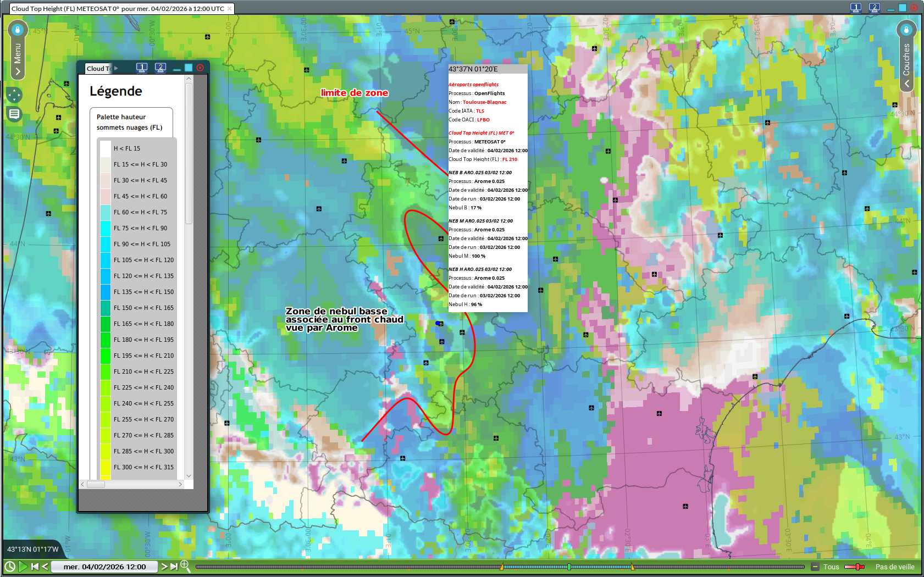Viewport: 924px width, 577px height.
Task: Adjust the red slider next to Tous
Action: pos(856,567)
